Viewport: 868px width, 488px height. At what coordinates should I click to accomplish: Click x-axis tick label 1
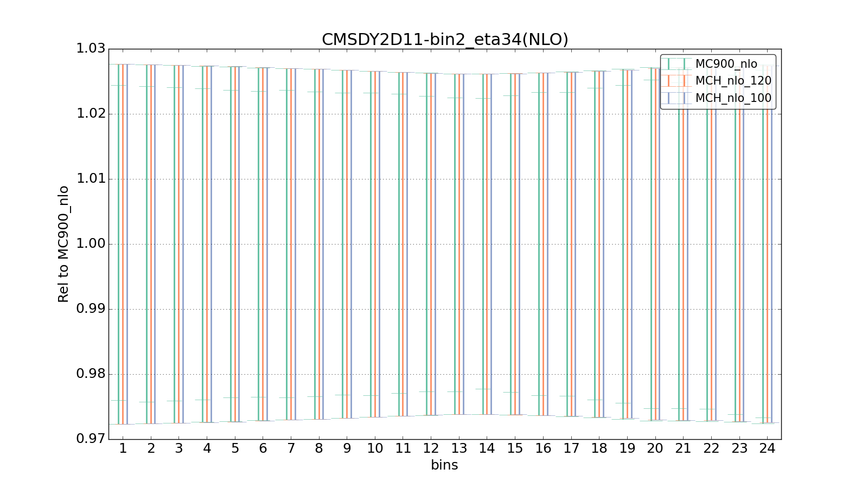123,449
